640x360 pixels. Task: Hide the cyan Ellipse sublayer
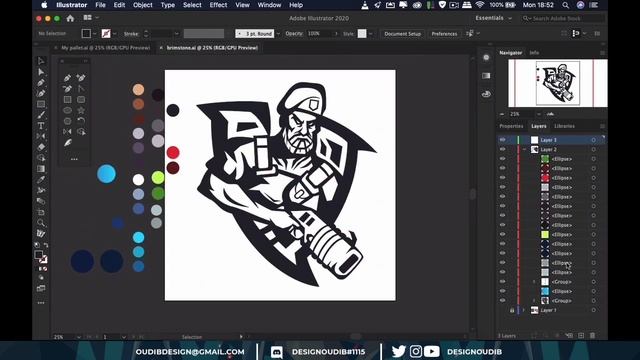pyautogui.click(x=502, y=291)
